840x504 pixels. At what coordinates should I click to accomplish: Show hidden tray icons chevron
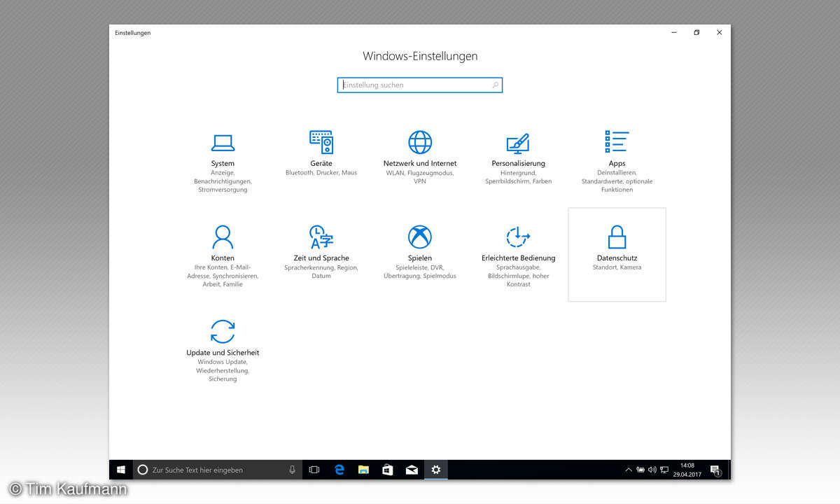[x=628, y=470]
